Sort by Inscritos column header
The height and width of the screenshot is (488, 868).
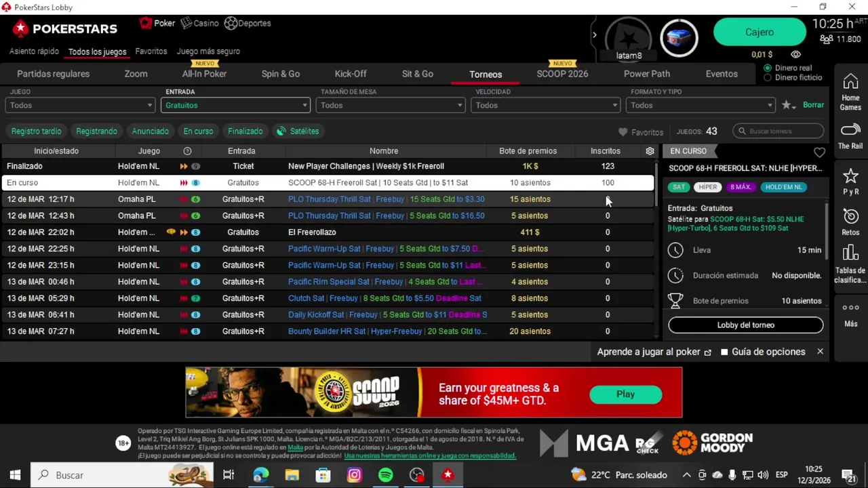[x=605, y=151]
